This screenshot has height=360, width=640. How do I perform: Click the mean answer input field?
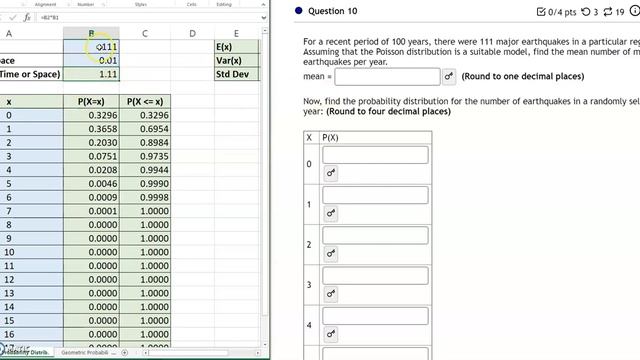pos(387,76)
